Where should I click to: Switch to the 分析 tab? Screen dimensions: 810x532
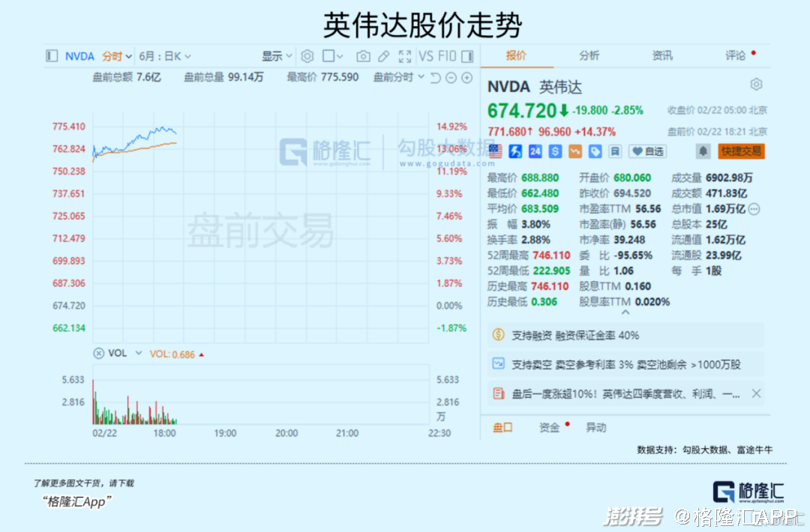click(x=589, y=55)
